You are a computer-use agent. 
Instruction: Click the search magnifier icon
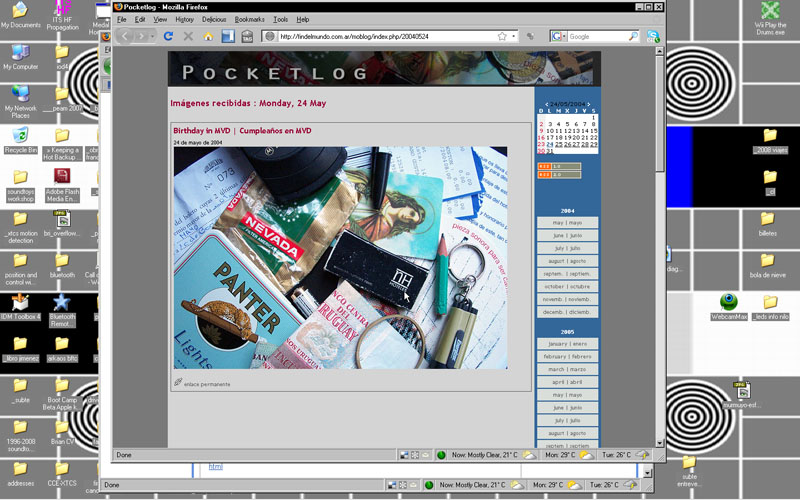click(x=636, y=36)
